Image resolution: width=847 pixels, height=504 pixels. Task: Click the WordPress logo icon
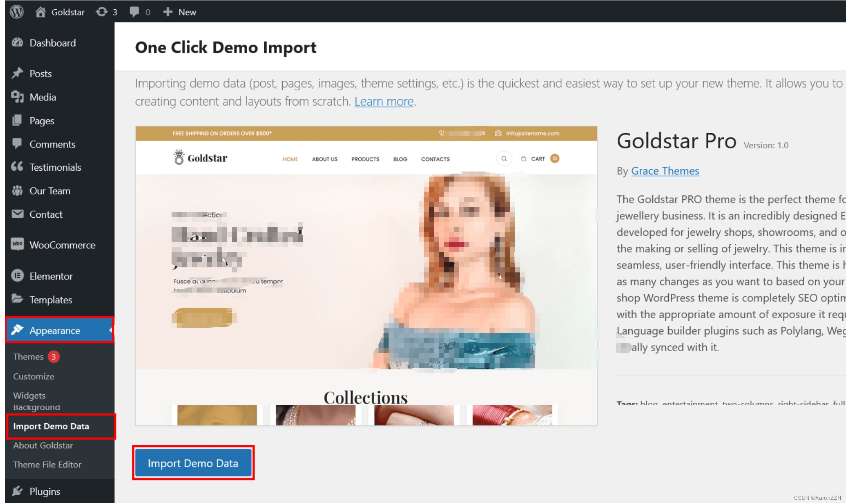click(17, 12)
